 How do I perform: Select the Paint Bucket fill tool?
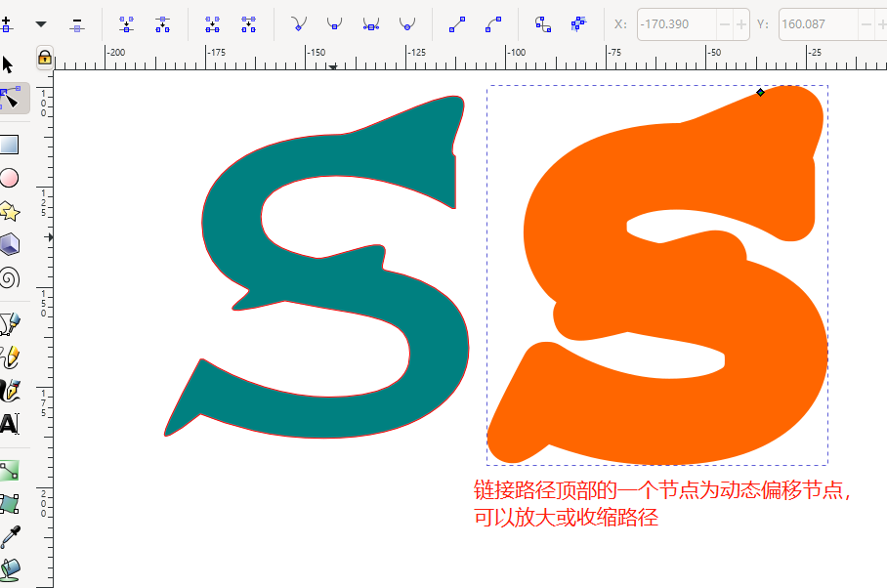(10, 569)
